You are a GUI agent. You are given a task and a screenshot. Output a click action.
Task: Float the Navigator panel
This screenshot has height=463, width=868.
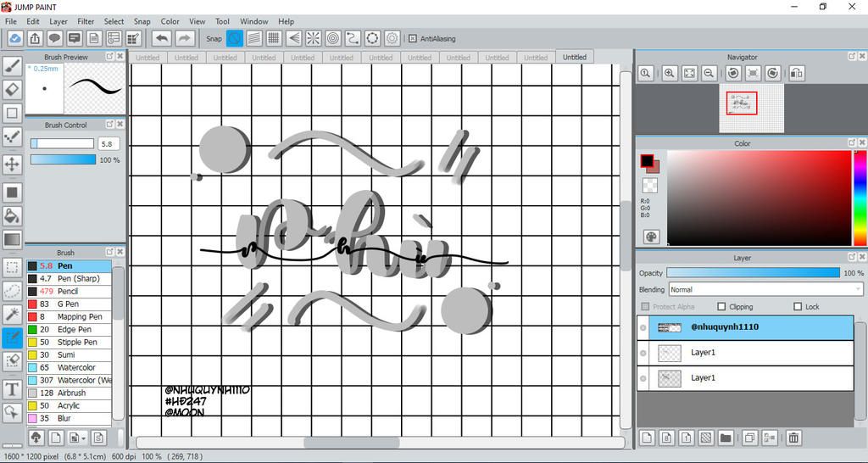tap(851, 57)
